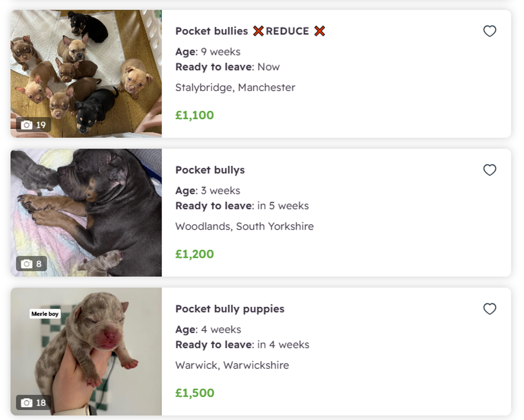
Task: Save the Pocket bully puppies listing
Action: pos(490,309)
